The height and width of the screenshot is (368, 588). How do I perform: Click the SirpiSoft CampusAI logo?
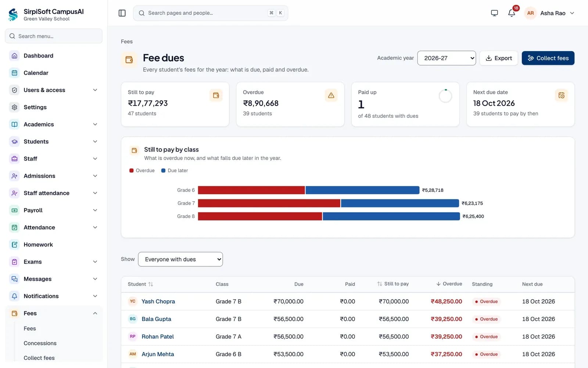click(x=13, y=15)
